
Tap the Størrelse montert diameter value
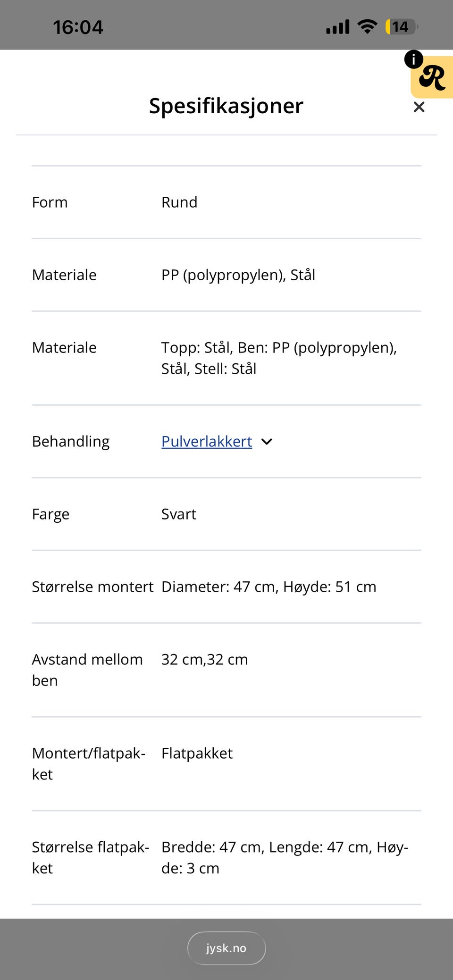point(269,587)
